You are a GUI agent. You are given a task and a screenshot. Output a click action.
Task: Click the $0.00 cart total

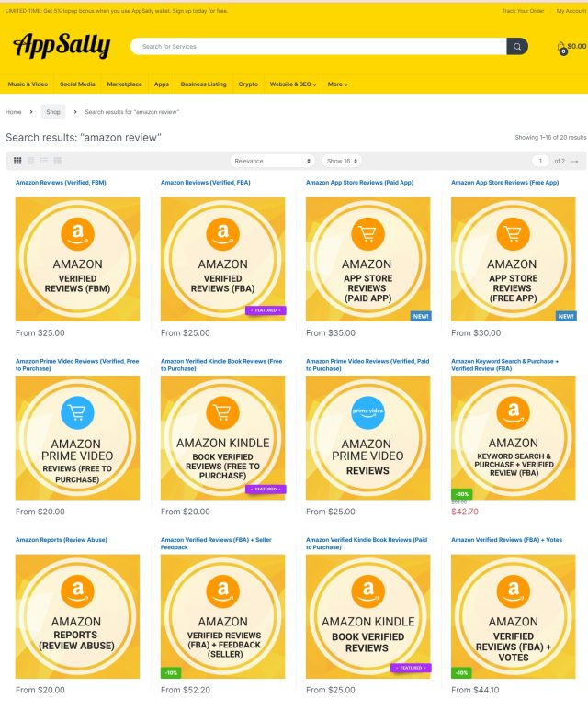coord(577,46)
